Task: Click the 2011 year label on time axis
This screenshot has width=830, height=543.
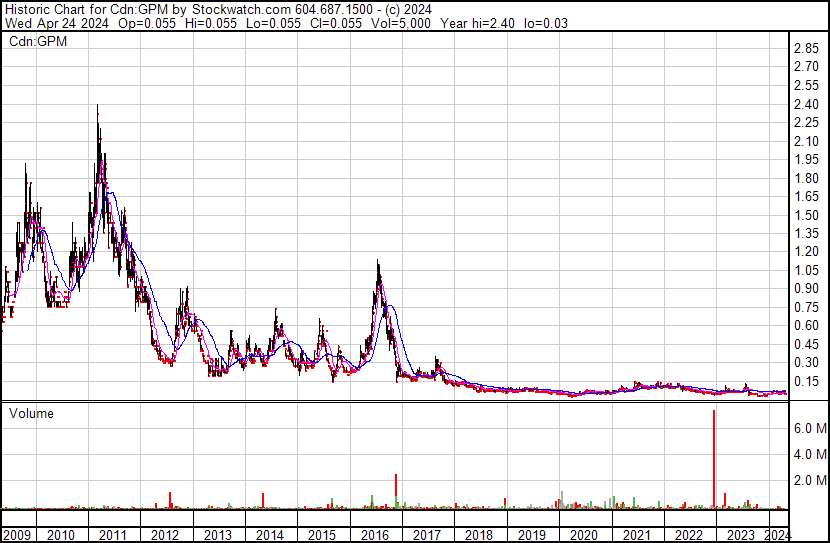Action: click(x=113, y=535)
